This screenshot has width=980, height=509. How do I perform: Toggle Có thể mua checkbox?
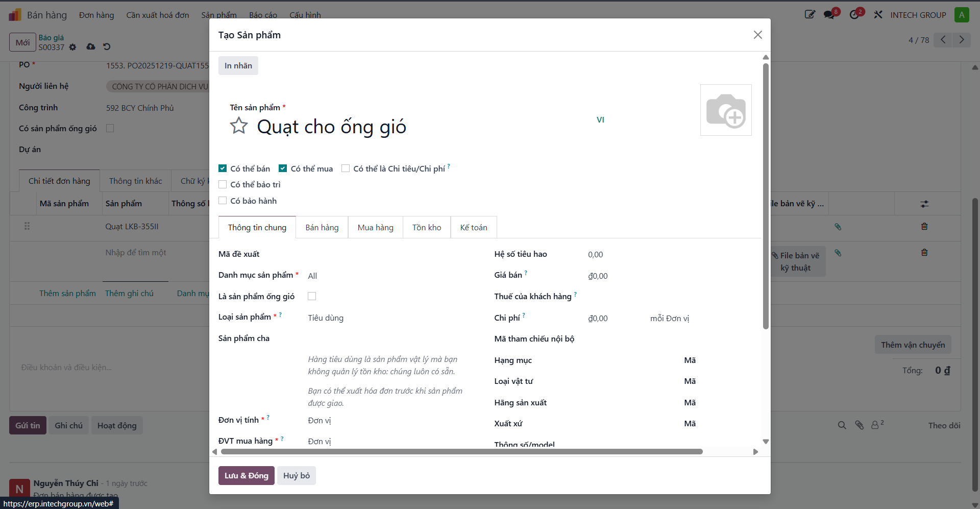point(283,168)
